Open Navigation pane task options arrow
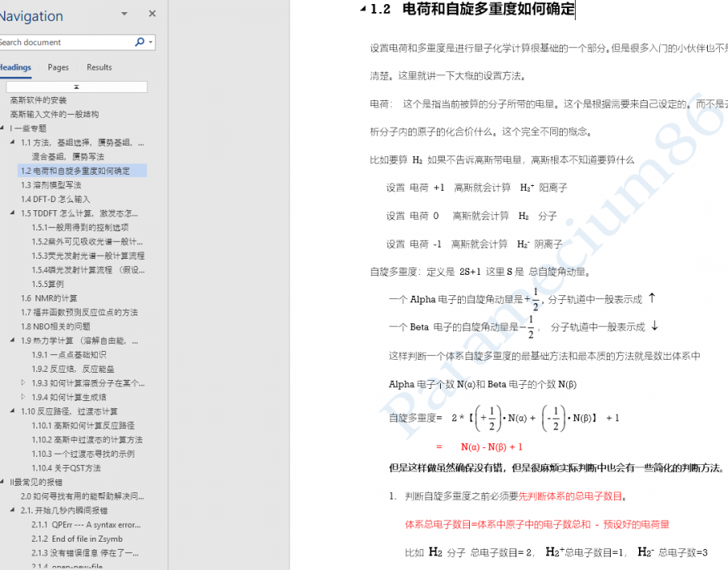Viewport: 728px width, 570px height. coord(124,14)
